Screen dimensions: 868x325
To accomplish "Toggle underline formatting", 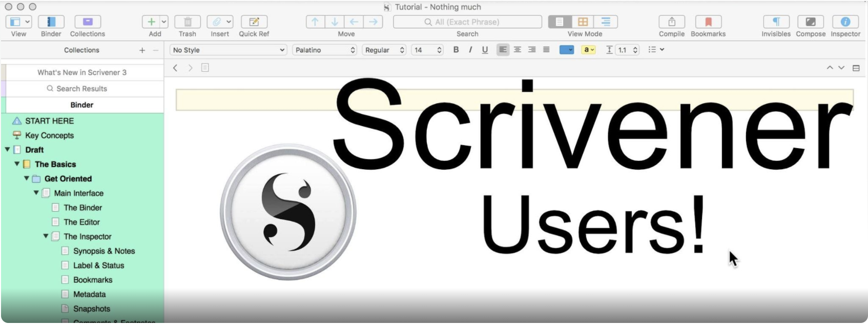I will pos(485,50).
